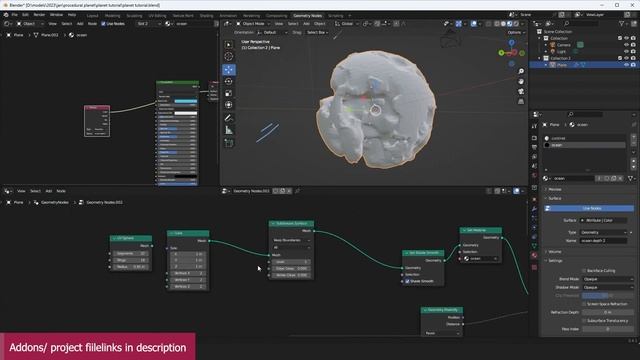Click the blue Z axis on navigation gizmo
The image size is (640, 360).
point(511,42)
